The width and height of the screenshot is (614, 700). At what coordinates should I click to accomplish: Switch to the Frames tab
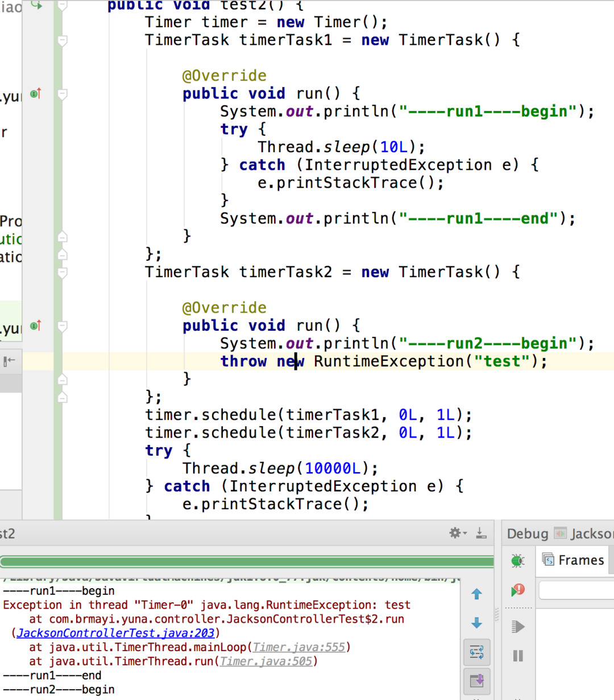click(x=573, y=560)
